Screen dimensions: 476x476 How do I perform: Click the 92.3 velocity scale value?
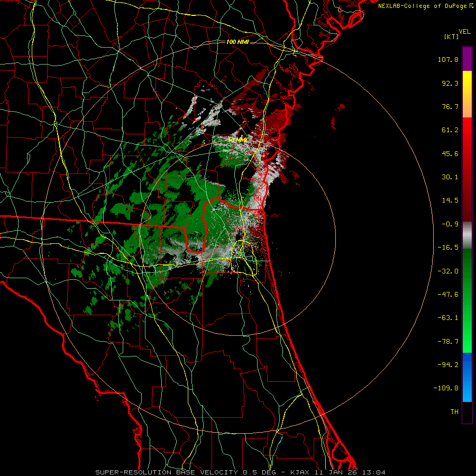[x=450, y=83]
